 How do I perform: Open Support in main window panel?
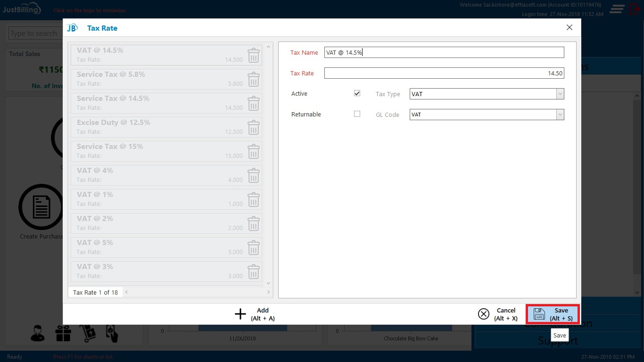click(x=558, y=340)
